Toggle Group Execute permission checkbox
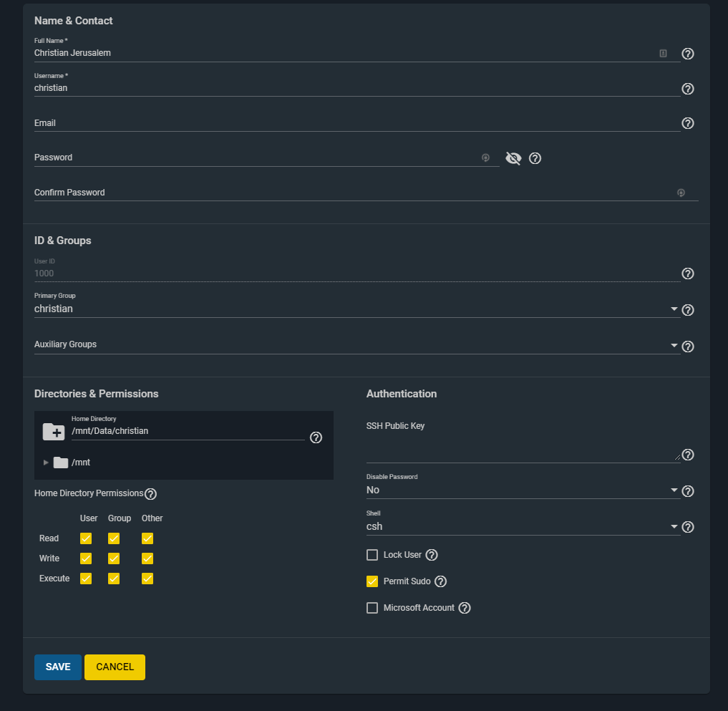Viewport: 728px width, 711px height. coord(114,579)
